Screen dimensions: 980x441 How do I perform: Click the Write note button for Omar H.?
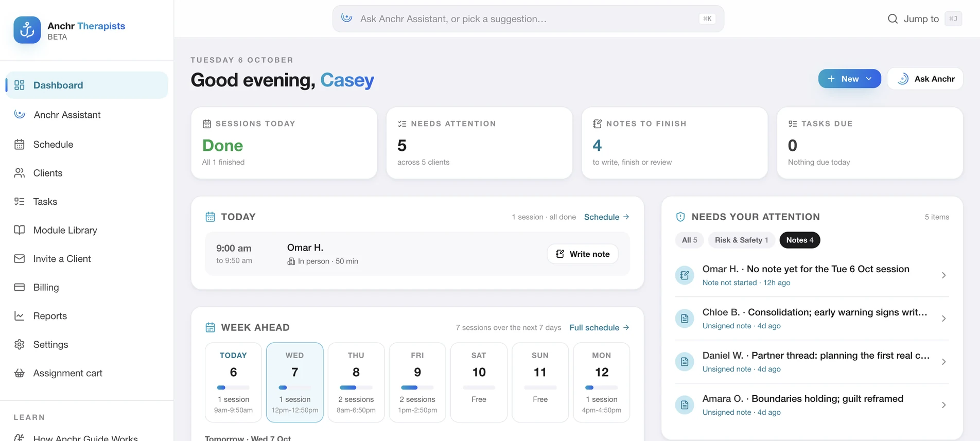coord(583,254)
